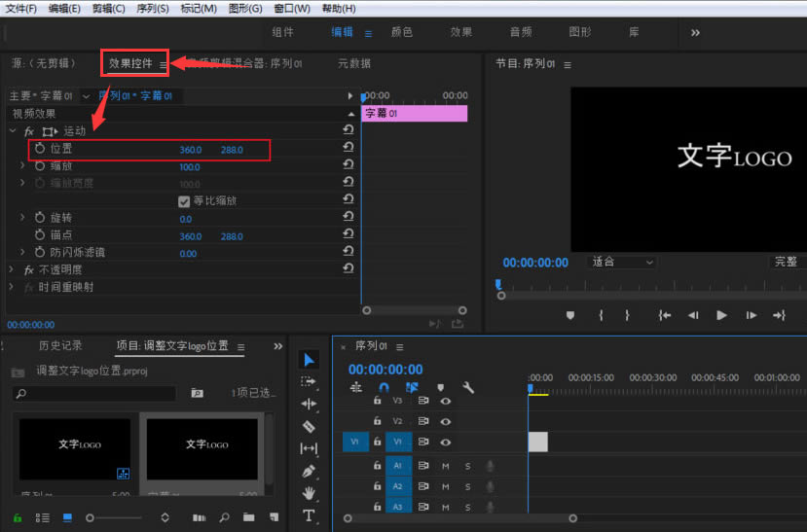This screenshot has width=807, height=532.
Task: Uncheck the 等比缩放 checkbox
Action: click(183, 201)
